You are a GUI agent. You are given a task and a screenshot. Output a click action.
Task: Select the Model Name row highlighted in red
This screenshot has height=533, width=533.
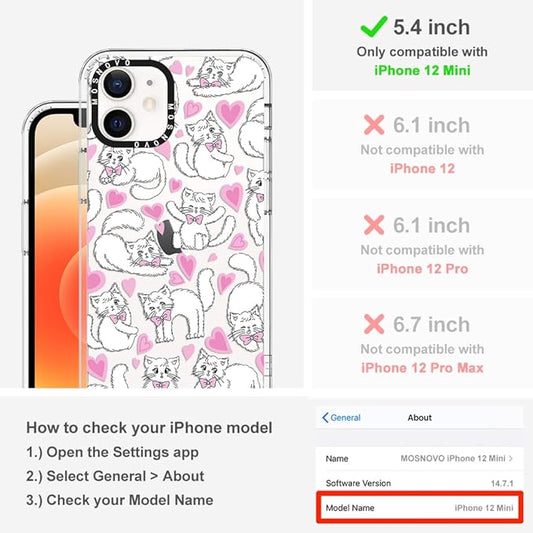tap(420, 508)
